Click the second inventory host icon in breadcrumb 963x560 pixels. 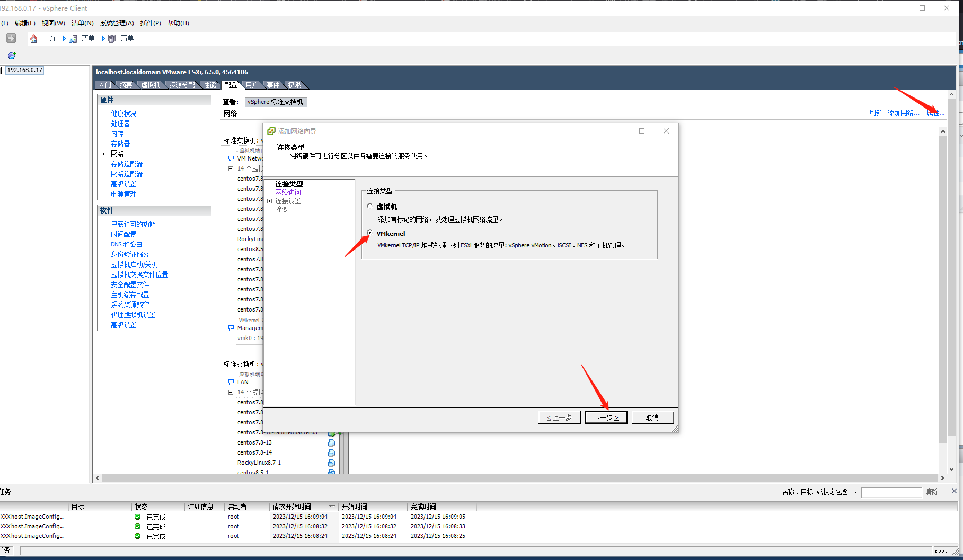click(x=112, y=39)
